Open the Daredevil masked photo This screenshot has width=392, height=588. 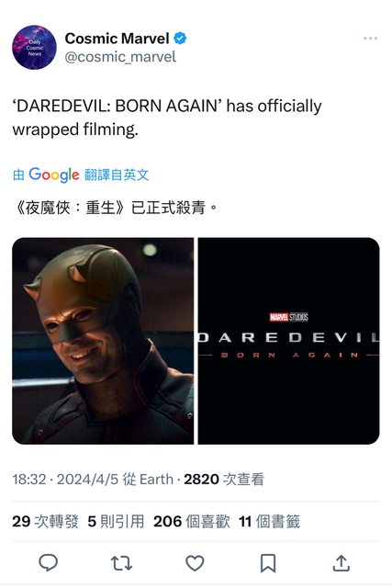tap(103, 341)
